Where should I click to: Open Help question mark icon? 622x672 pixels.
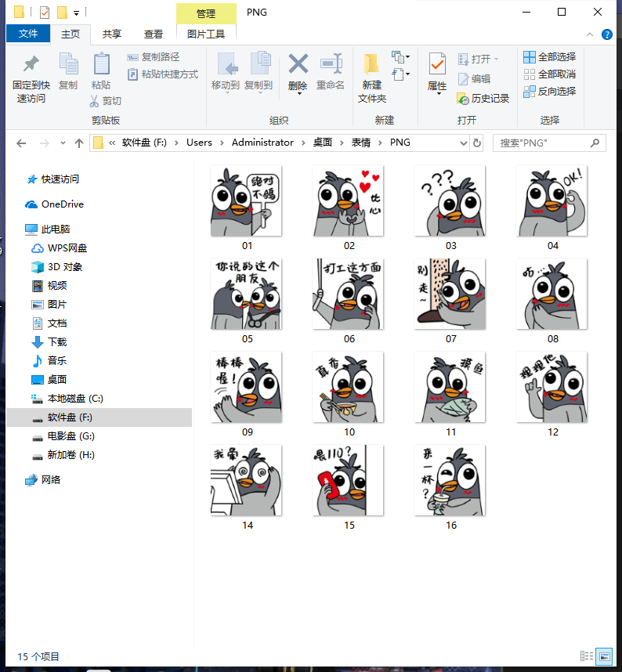click(x=606, y=34)
